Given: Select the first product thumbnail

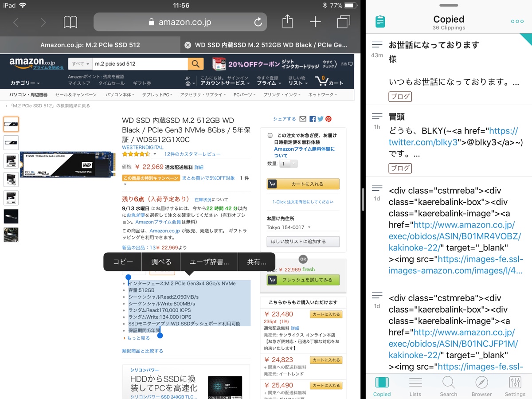Looking at the screenshot, I should (x=11, y=125).
